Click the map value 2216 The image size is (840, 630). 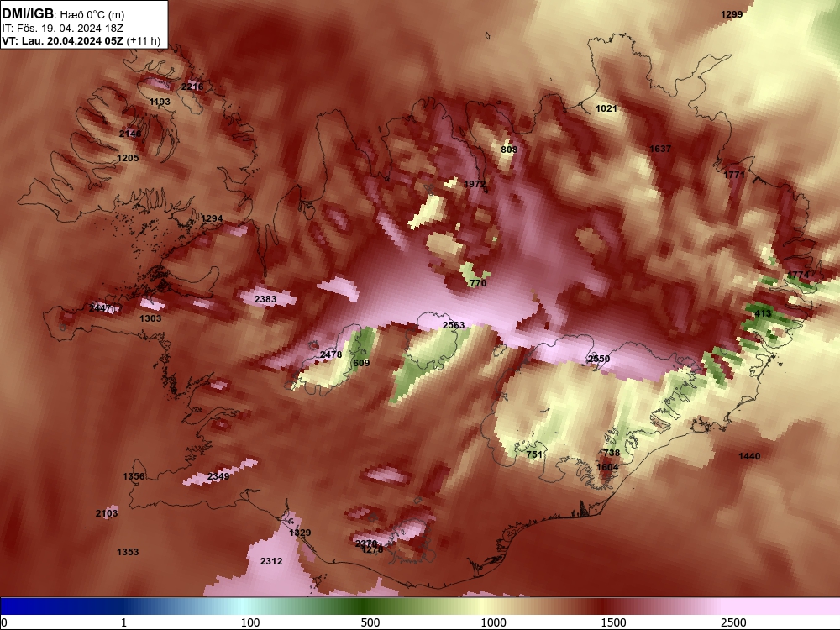click(192, 87)
